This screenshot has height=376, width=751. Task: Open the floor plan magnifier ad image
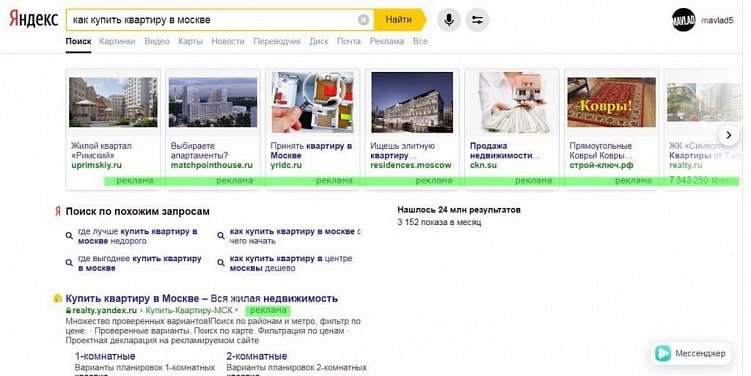[x=312, y=102]
